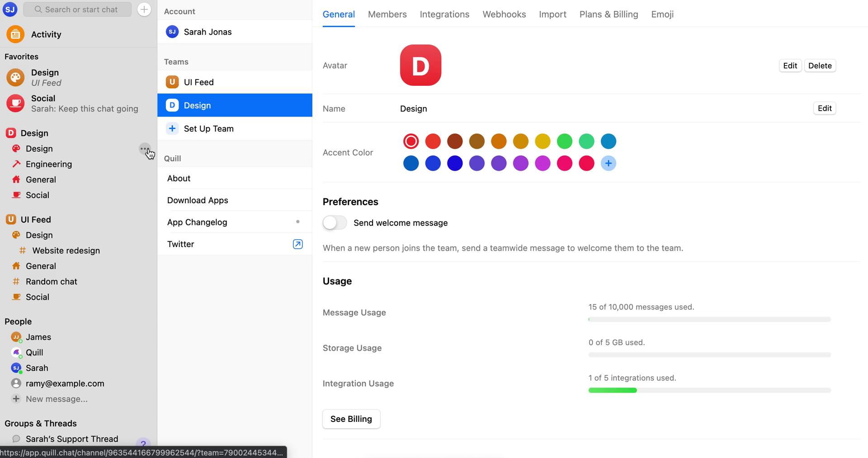Click the See Billing button
The image size is (868, 458).
click(351, 419)
